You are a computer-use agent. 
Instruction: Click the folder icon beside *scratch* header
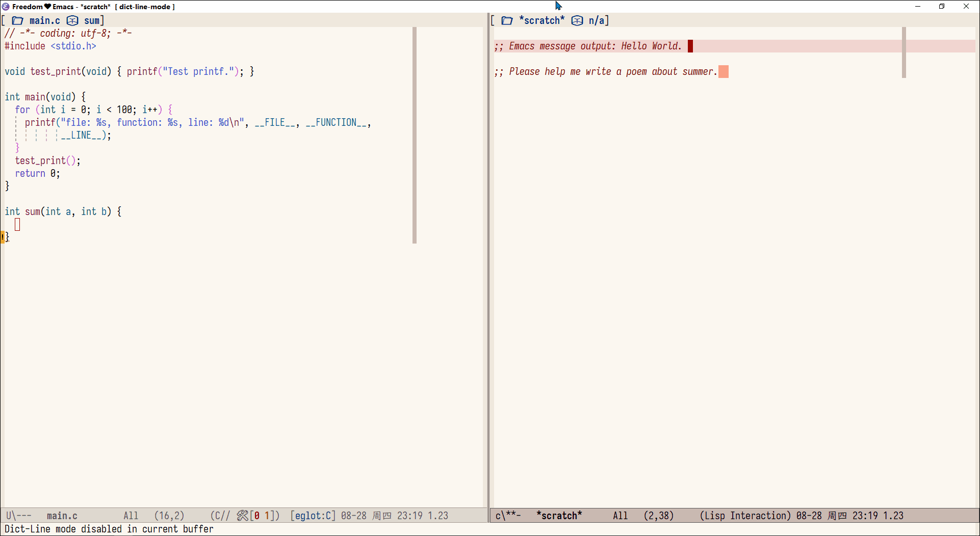507,20
